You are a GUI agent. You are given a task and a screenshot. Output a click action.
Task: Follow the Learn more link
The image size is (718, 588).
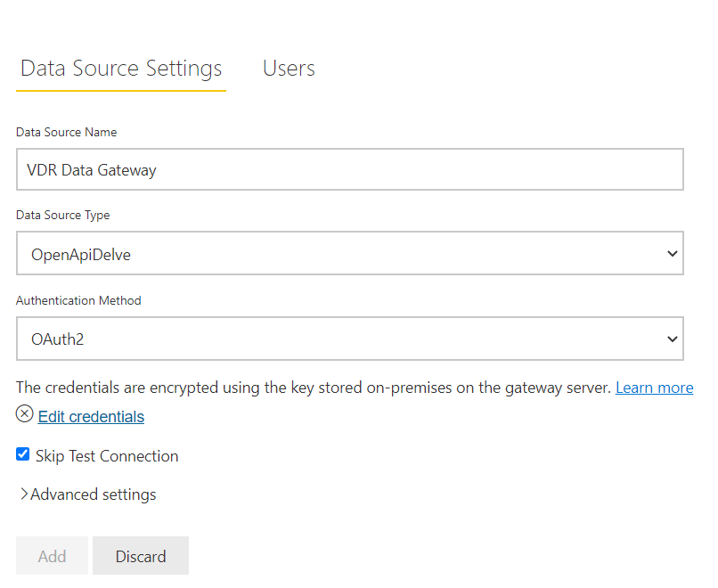click(x=655, y=388)
